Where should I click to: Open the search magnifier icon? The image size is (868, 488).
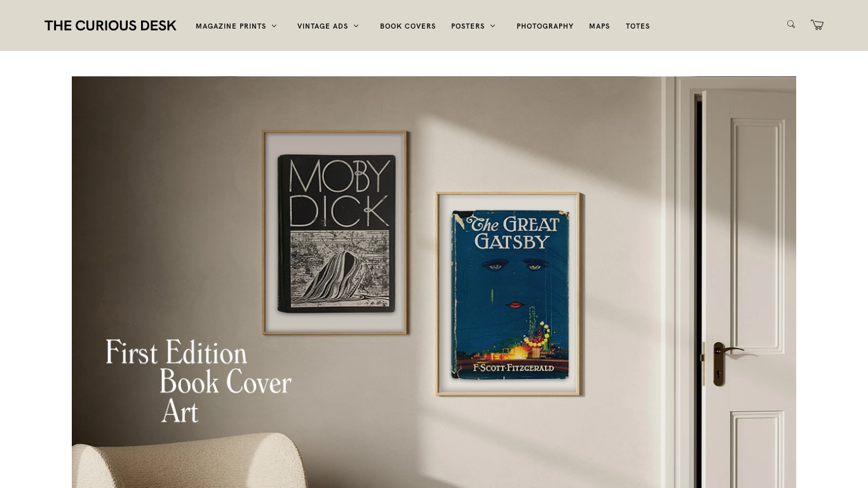(x=791, y=25)
